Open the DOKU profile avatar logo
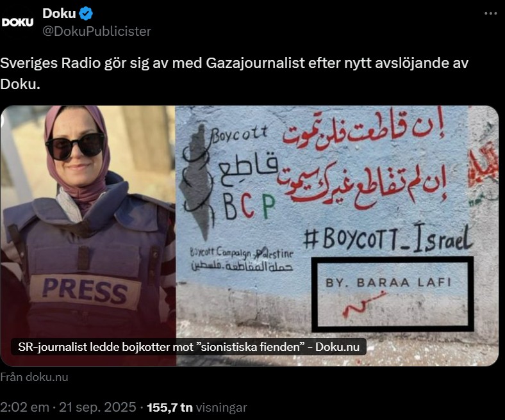The width and height of the screenshot is (505, 420). point(17,22)
